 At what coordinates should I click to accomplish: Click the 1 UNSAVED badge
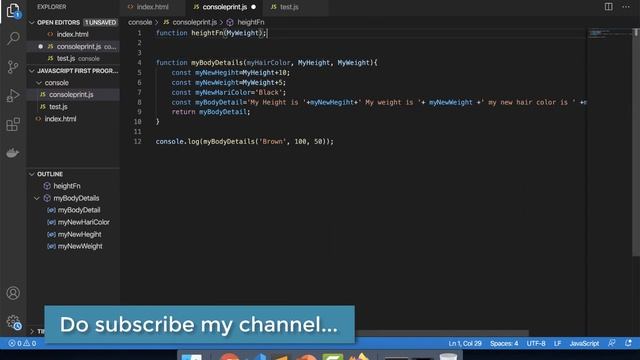click(x=100, y=22)
